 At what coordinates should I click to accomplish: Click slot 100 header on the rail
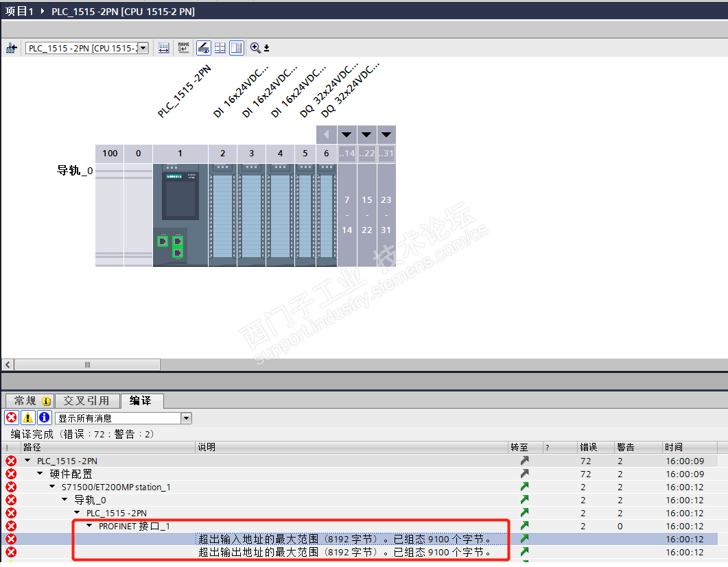tap(110, 154)
